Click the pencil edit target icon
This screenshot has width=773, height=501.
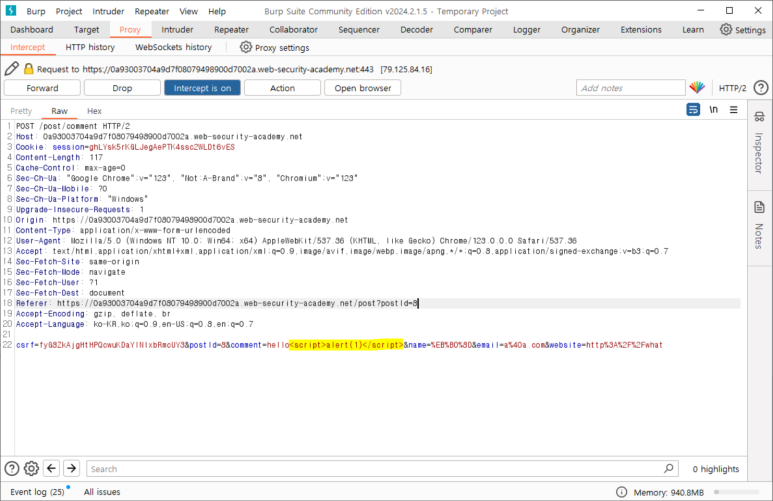(x=11, y=69)
